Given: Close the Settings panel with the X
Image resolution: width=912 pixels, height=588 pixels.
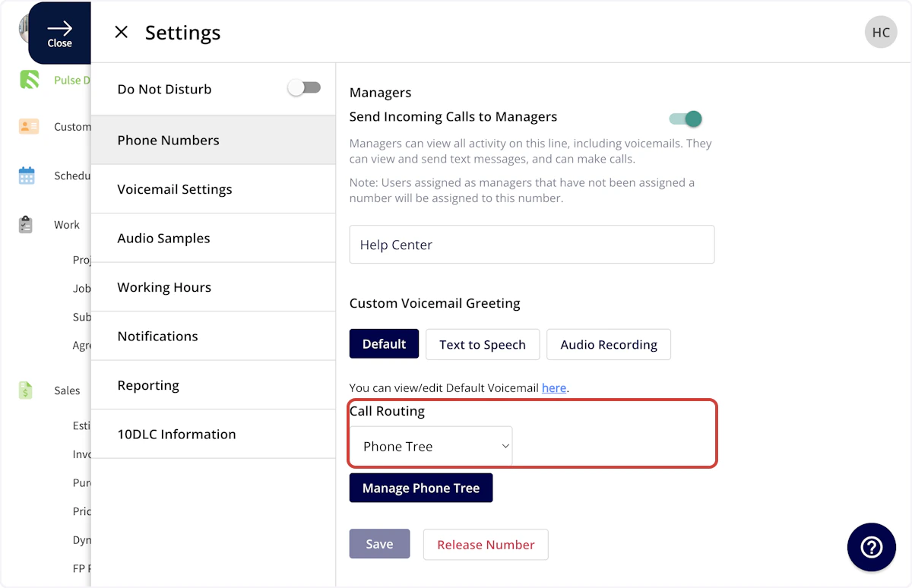Looking at the screenshot, I should tap(121, 32).
